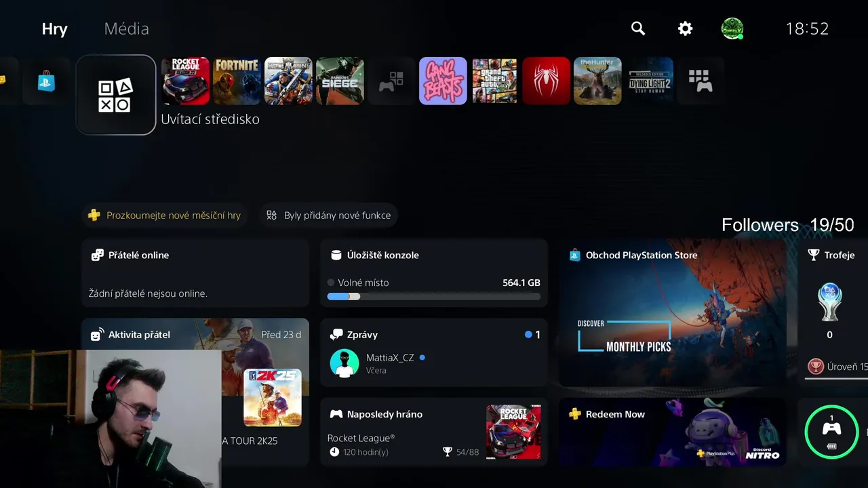Open the controller accessory status icon
This screenshot has height=488, width=868.
pyautogui.click(x=831, y=432)
